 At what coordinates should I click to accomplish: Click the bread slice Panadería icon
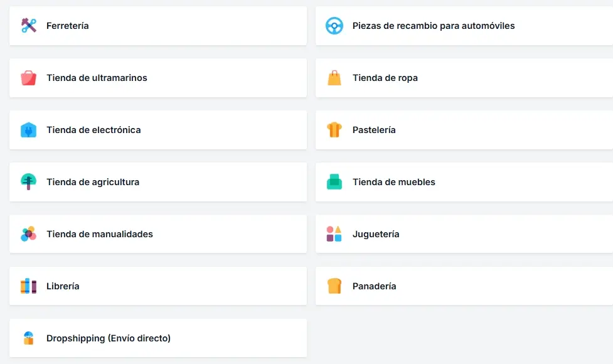(334, 286)
